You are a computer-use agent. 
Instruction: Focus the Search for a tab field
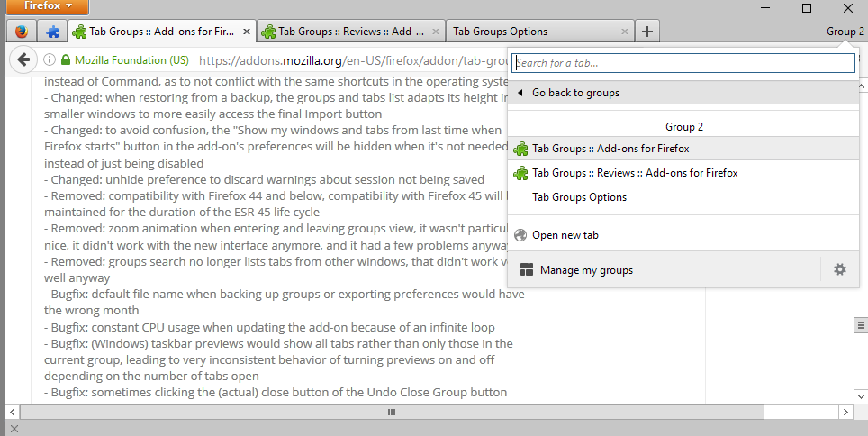tap(683, 62)
